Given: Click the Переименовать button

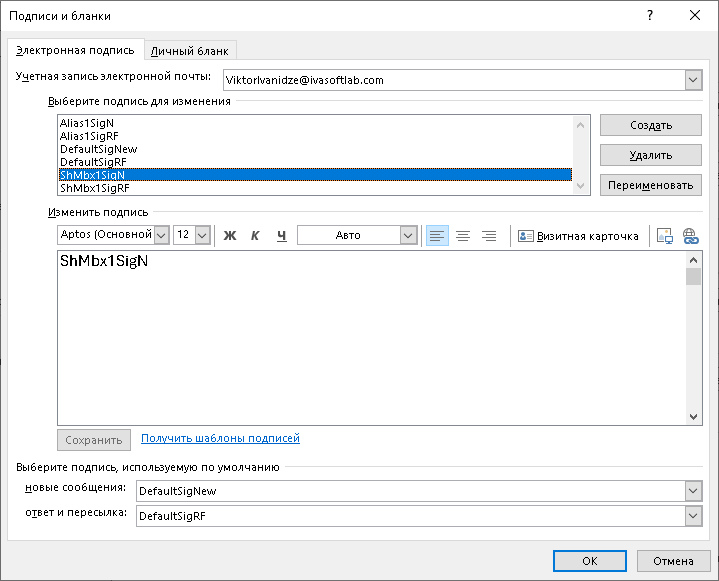Looking at the screenshot, I should (x=651, y=185).
